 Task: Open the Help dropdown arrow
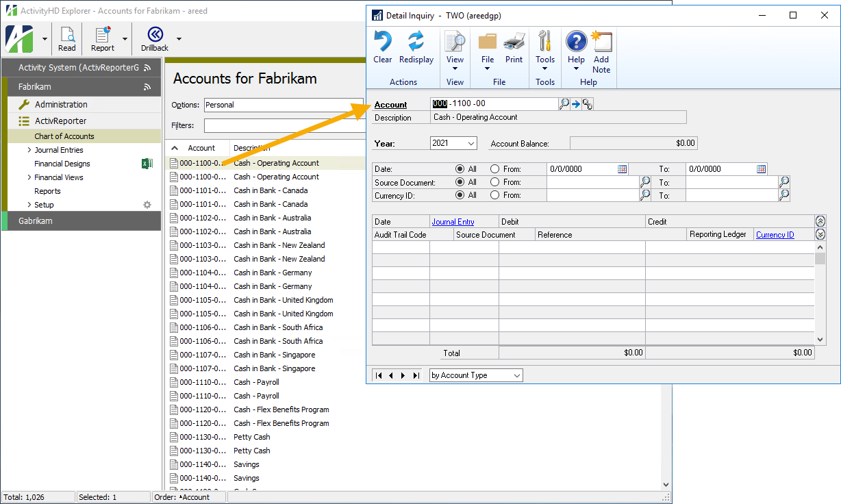tap(576, 69)
